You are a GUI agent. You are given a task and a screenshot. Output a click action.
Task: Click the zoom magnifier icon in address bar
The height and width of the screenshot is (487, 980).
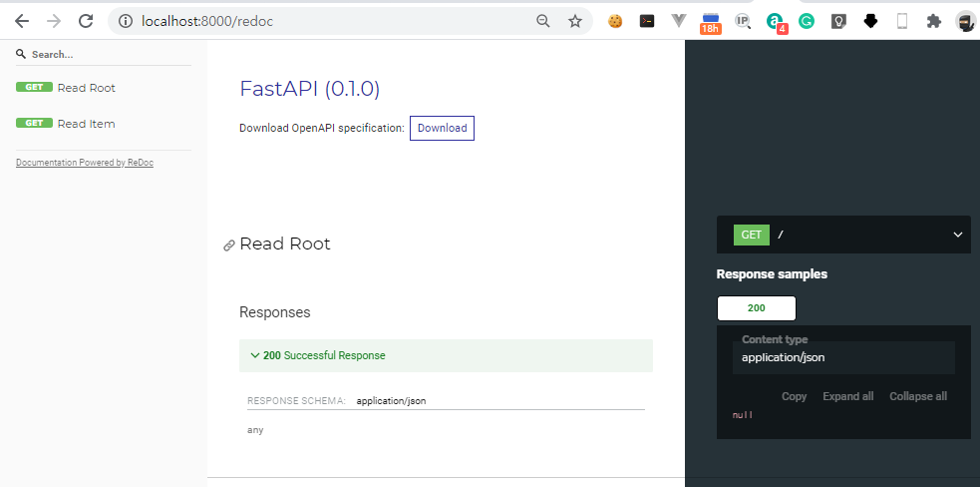pos(543,21)
